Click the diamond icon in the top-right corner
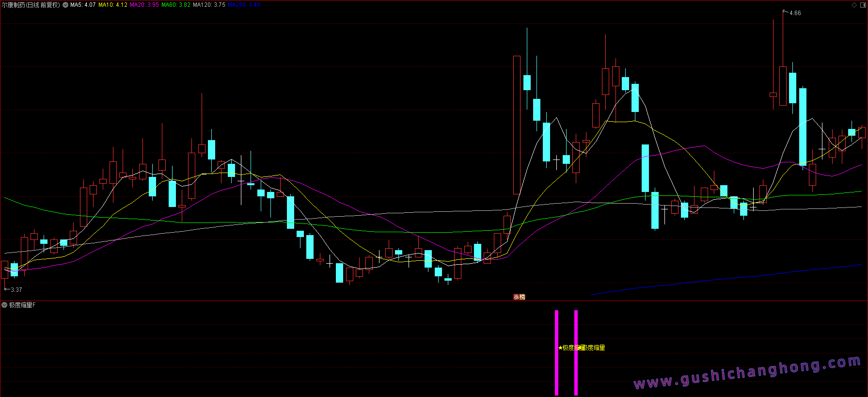 tap(854, 5)
